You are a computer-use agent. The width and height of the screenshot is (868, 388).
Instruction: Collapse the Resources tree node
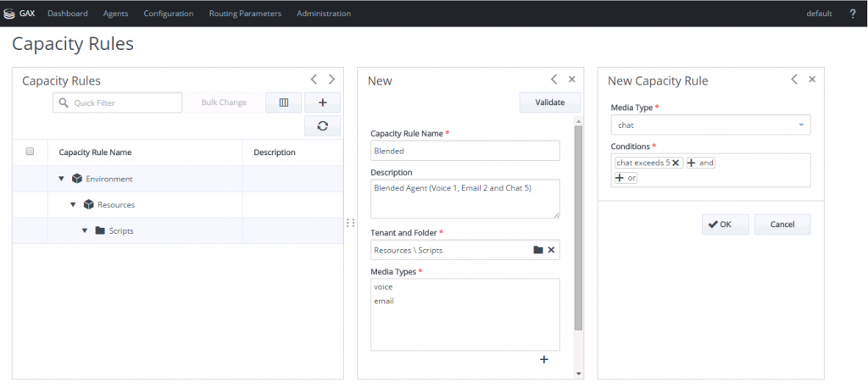click(73, 205)
